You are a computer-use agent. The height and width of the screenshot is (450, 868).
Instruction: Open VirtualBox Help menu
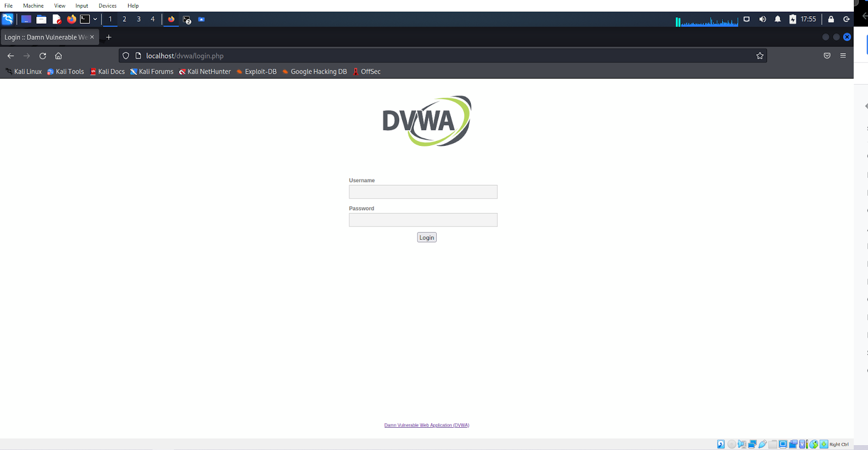(x=133, y=5)
